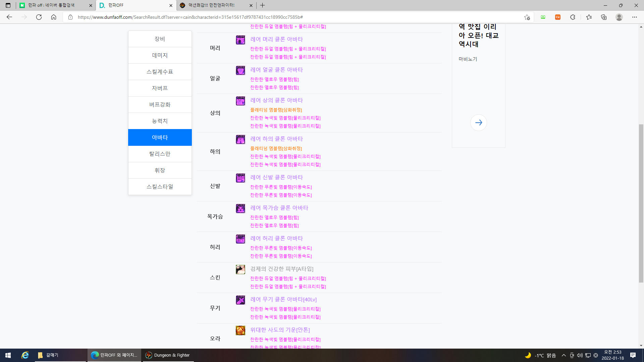Click the aura 위대한 사도의 기운 icon
644x362 pixels.
coord(240,330)
